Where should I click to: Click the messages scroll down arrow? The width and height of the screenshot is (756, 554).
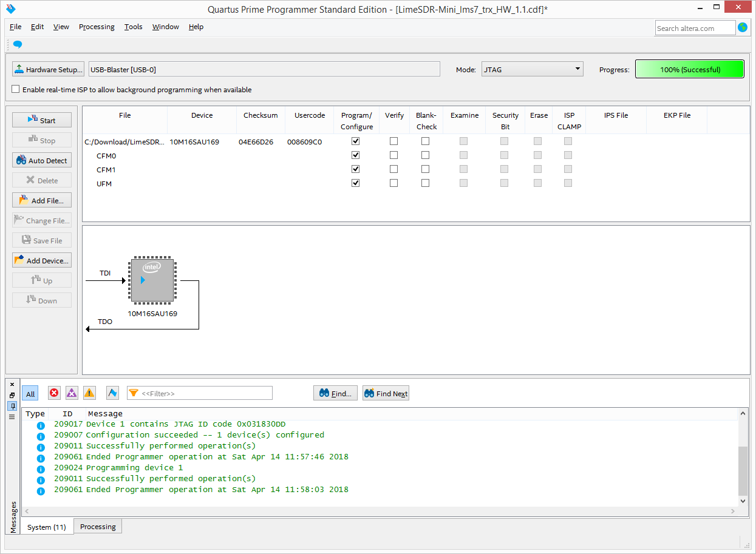[x=743, y=501]
